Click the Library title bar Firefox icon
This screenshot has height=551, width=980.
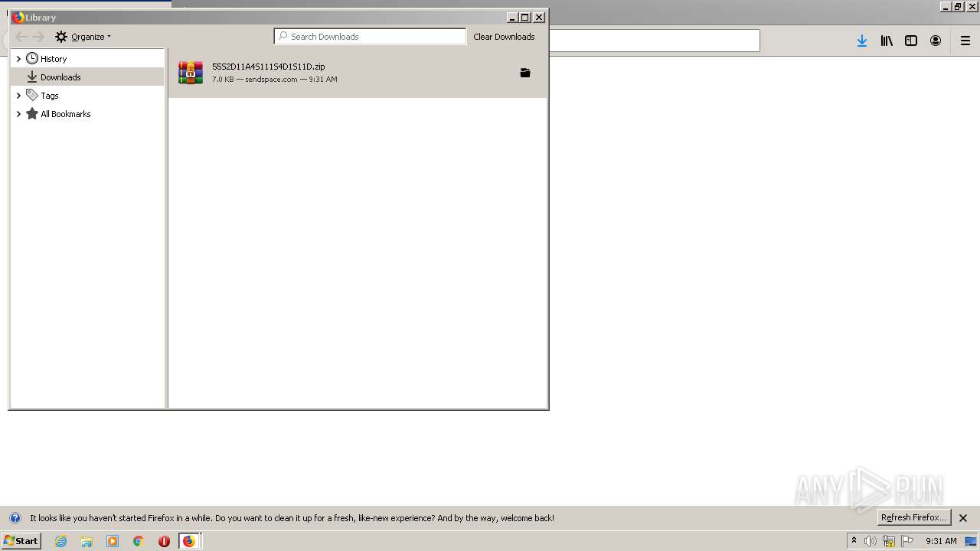[x=18, y=18]
